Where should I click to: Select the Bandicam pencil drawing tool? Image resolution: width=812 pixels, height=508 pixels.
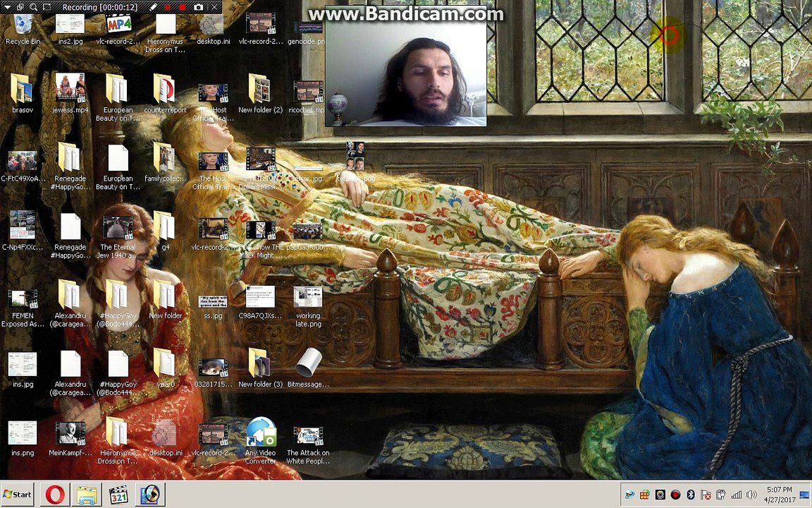click(x=153, y=7)
